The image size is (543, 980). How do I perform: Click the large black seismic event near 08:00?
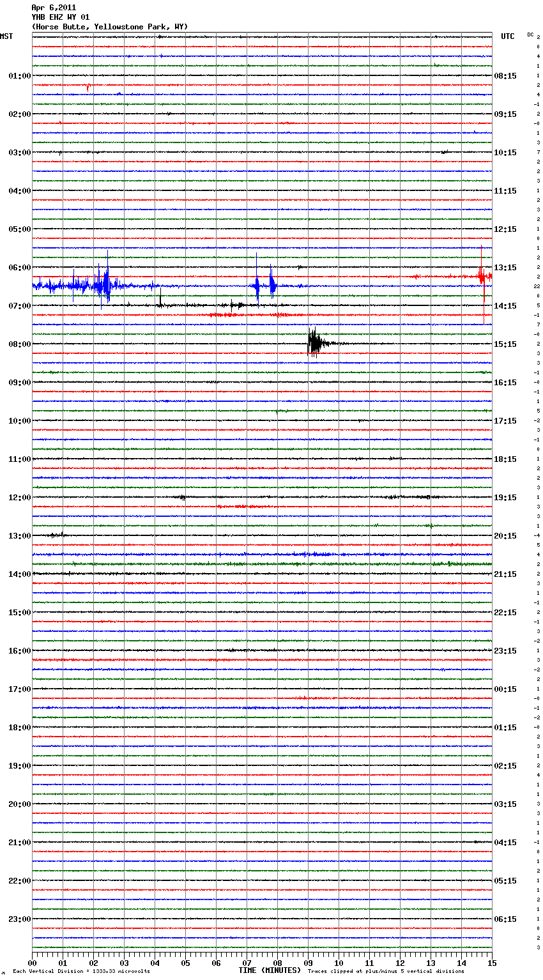(x=317, y=343)
